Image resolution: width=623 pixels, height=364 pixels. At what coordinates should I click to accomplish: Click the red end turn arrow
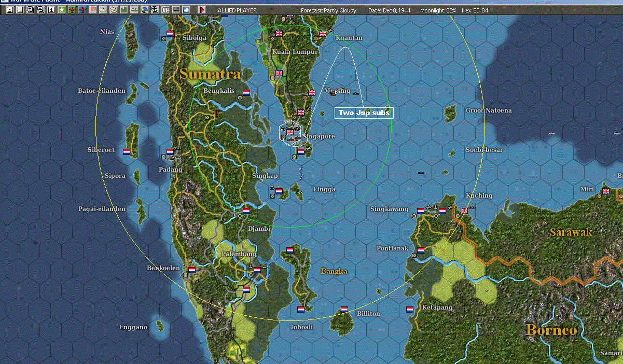pyautogui.click(x=202, y=10)
